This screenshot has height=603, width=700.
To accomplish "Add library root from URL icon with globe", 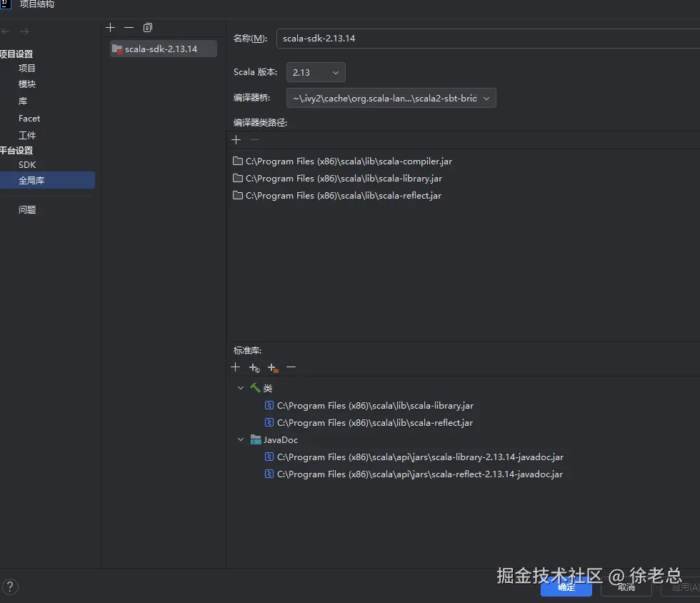I will [254, 368].
